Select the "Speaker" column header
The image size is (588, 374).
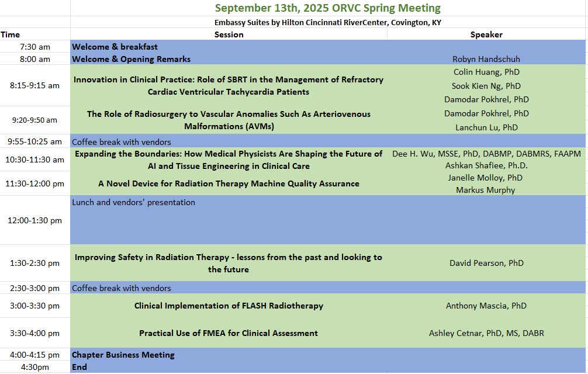(x=486, y=34)
